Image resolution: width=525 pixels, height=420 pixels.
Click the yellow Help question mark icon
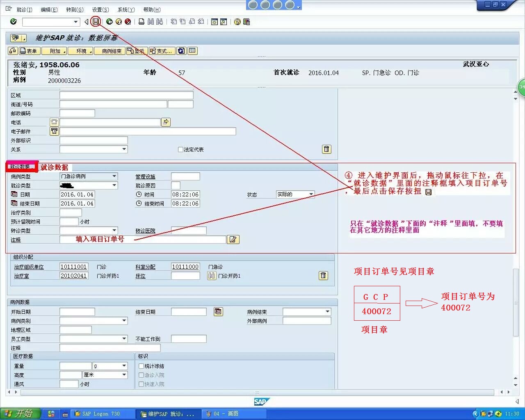pyautogui.click(x=237, y=22)
